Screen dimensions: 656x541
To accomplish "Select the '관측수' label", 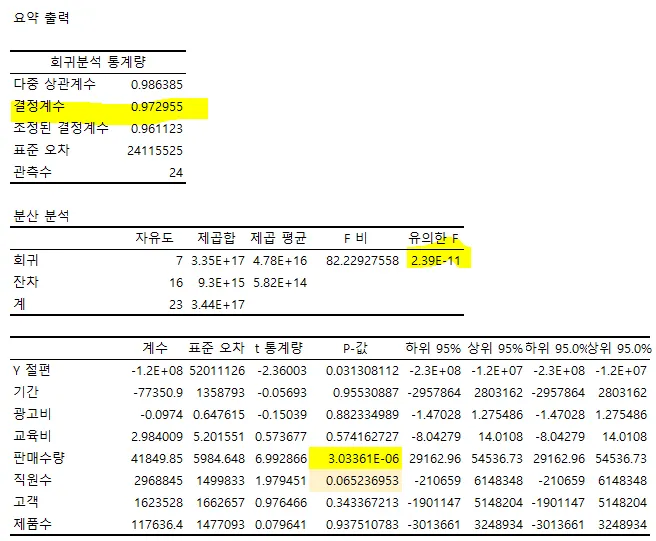I will 32,172.
